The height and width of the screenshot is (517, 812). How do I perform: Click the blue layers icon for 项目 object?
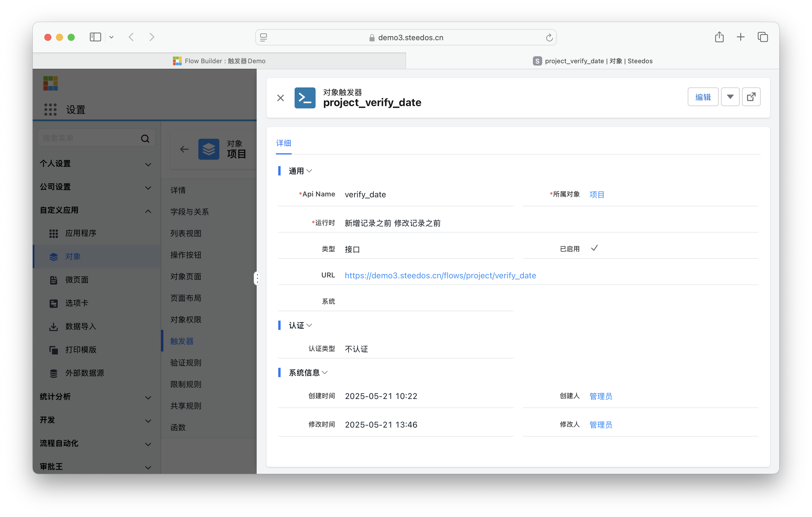[209, 149]
